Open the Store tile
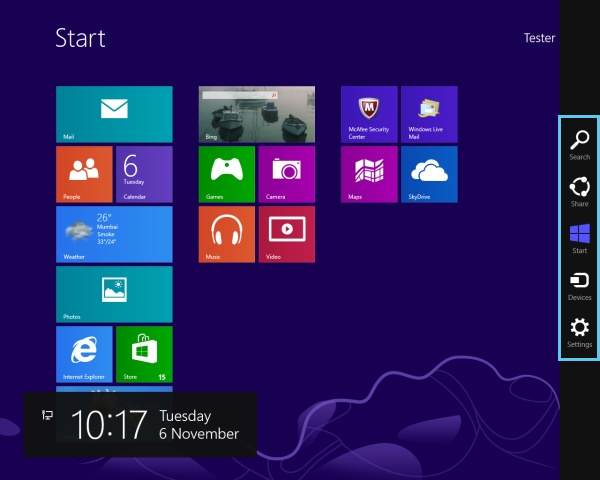The image size is (600, 480). 144,354
